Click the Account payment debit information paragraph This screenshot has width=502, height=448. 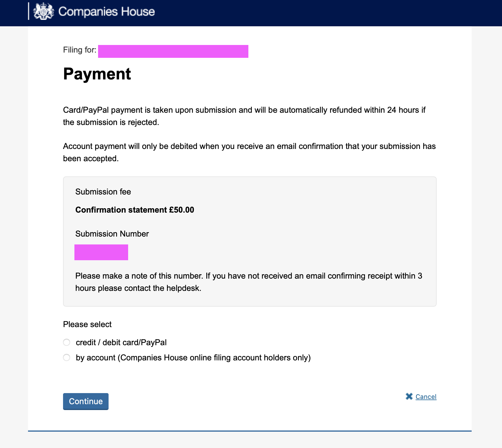click(249, 152)
